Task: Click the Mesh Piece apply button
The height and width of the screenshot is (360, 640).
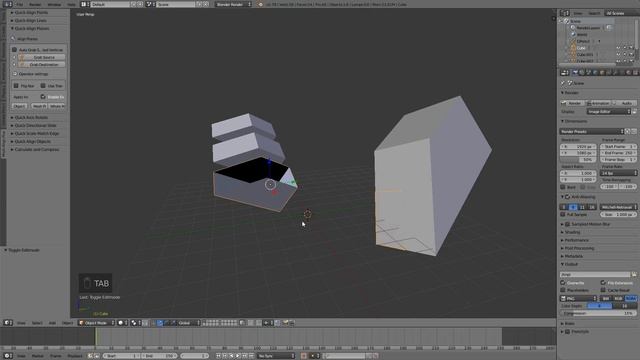Action: [x=40, y=106]
